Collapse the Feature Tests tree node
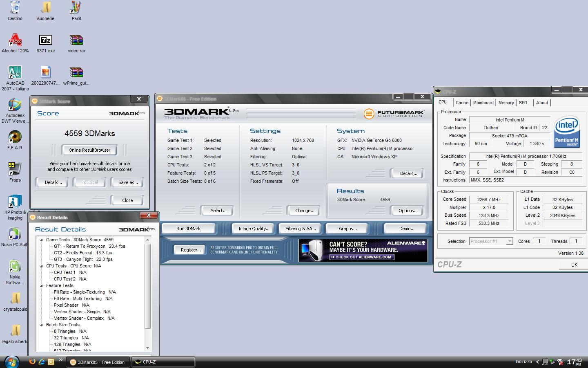 click(x=41, y=286)
